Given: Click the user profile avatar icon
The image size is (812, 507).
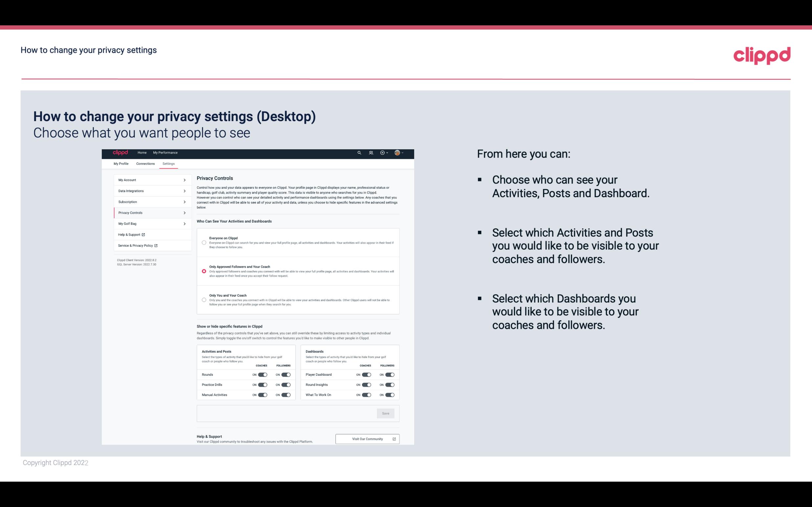Looking at the screenshot, I should coord(397,153).
